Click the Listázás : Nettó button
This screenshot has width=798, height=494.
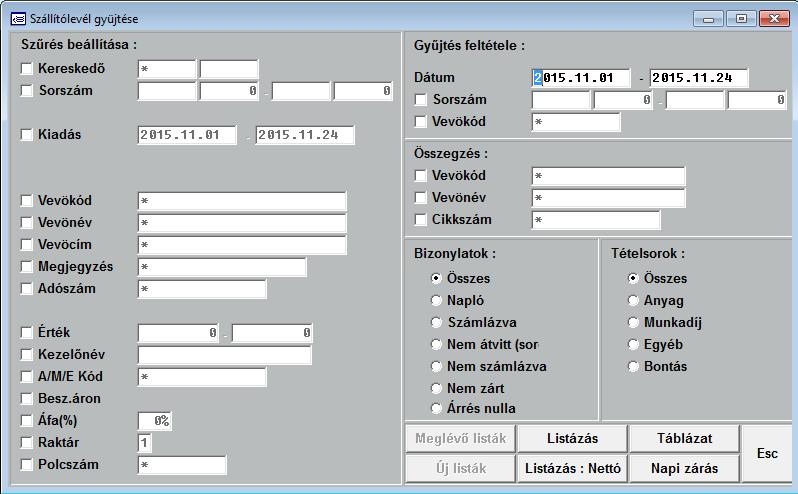(573, 469)
